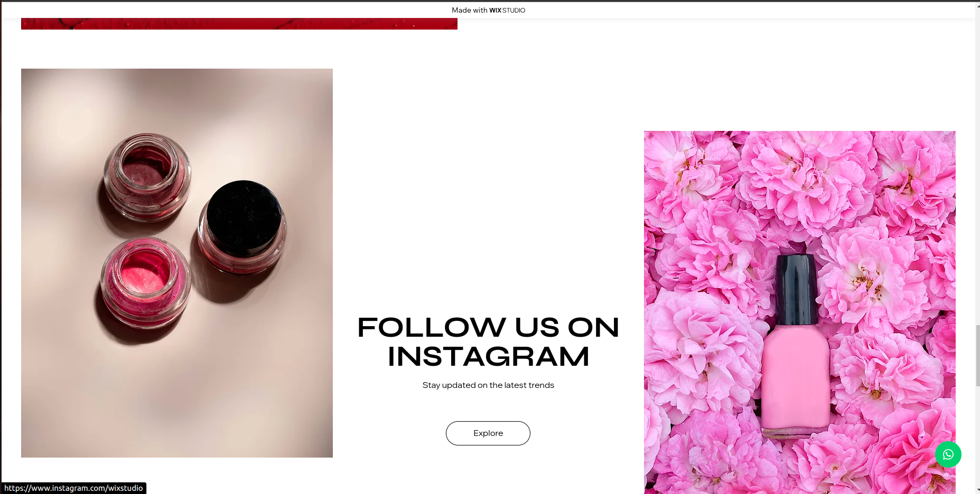Click the black-lidded jar in left photo
980x494 pixels.
pos(242,226)
